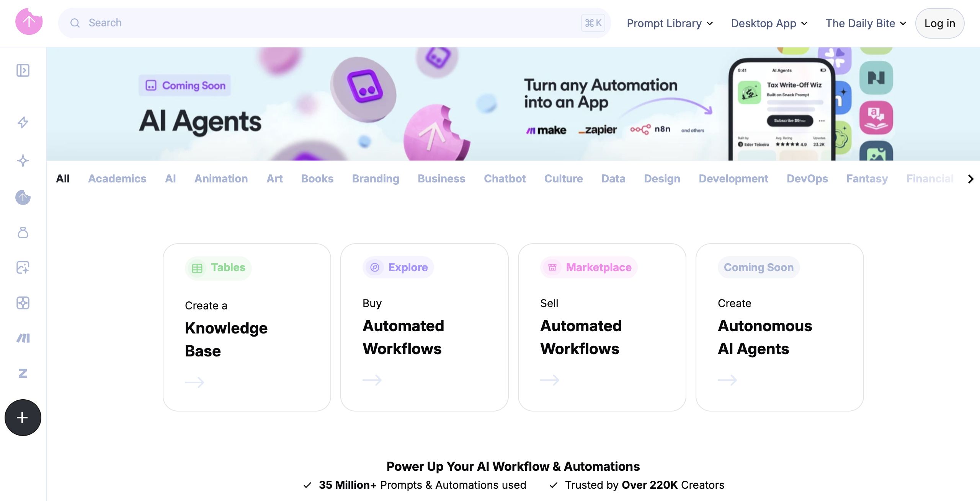Image resolution: width=980 pixels, height=501 pixels.
Task: Open the four-point sparkle sidebar icon
Action: (x=23, y=161)
